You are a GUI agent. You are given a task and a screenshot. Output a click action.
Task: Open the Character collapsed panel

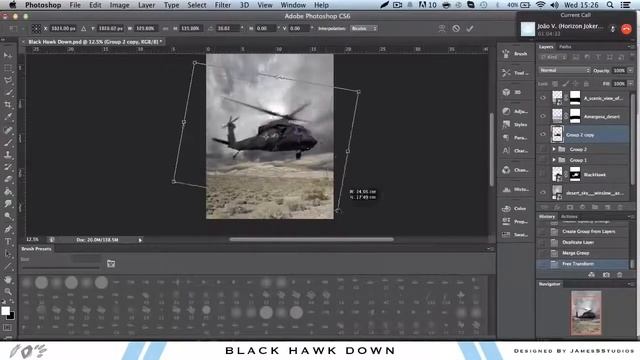pos(515,151)
